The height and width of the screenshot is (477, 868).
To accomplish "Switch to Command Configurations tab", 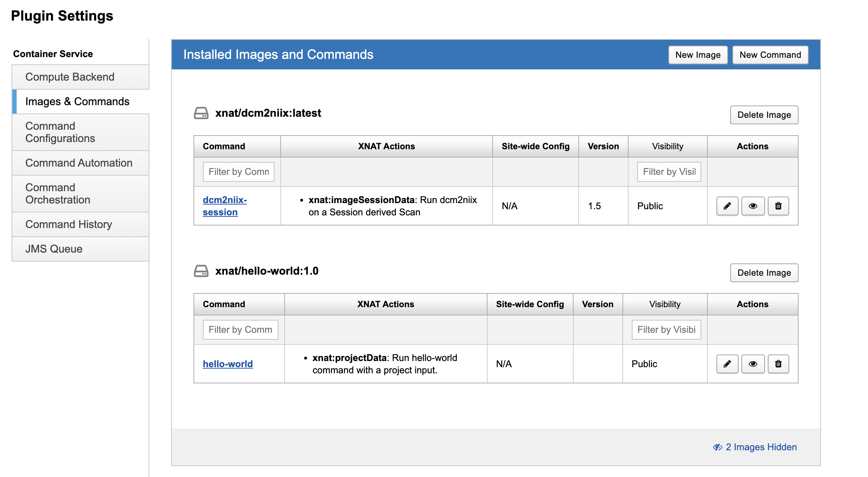I will 60,132.
